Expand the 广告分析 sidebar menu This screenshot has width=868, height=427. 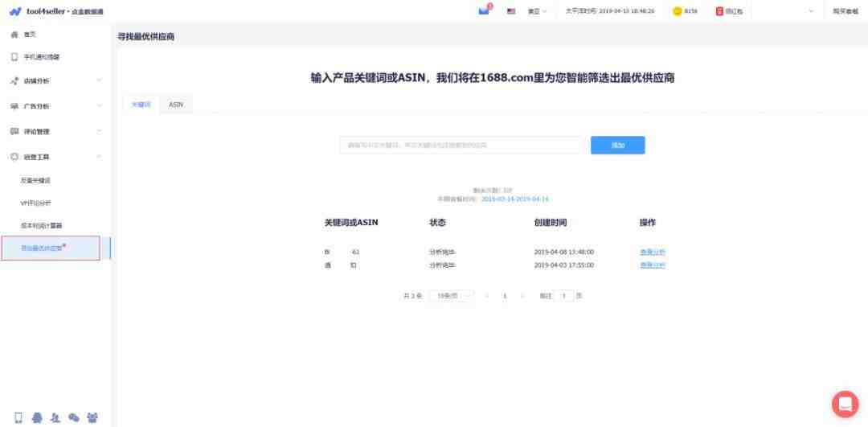(x=55, y=106)
